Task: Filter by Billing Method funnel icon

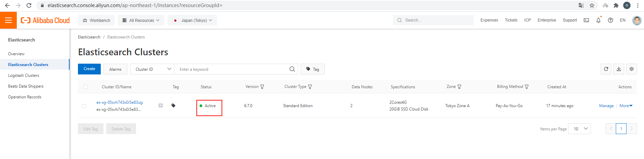Action: pos(527,87)
